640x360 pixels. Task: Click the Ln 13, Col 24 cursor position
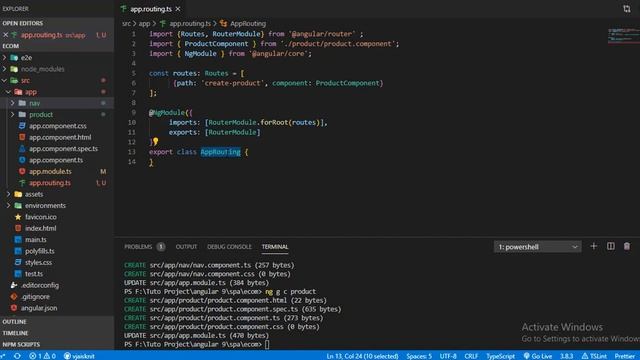[x=362, y=356]
